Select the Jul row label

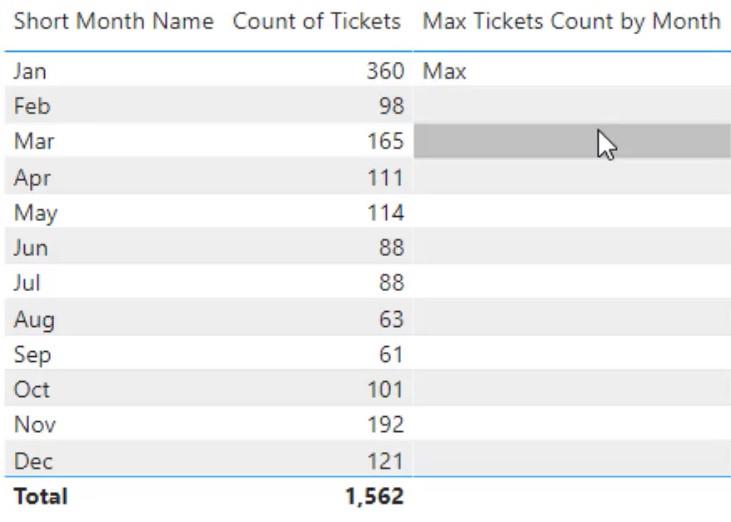tap(27, 283)
